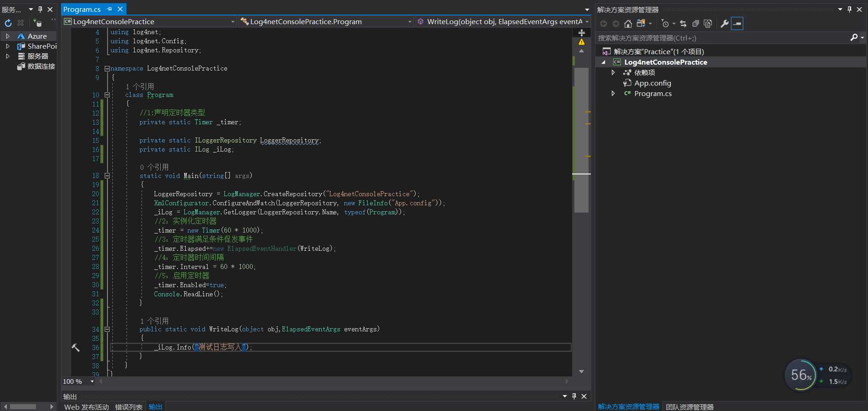Screen dimensions: 868x411
Task: Toggle auto-hide pin on Output panel
Action: click(x=574, y=396)
